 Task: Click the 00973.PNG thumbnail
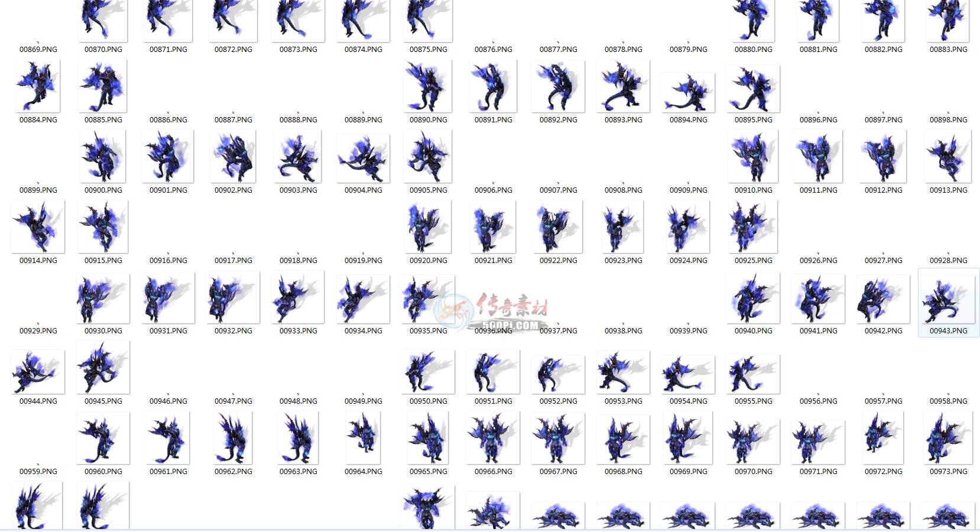[948, 439]
